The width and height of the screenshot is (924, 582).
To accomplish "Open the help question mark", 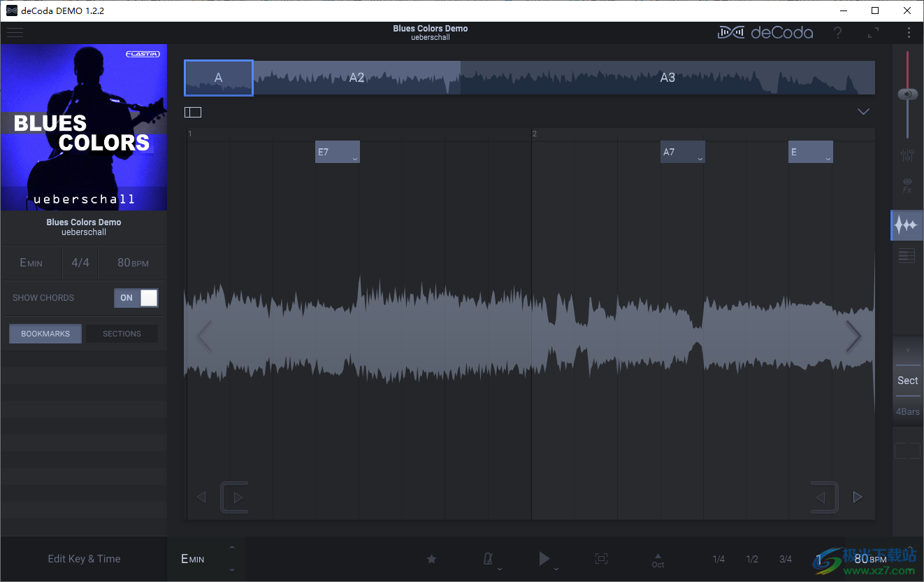I will 838,32.
